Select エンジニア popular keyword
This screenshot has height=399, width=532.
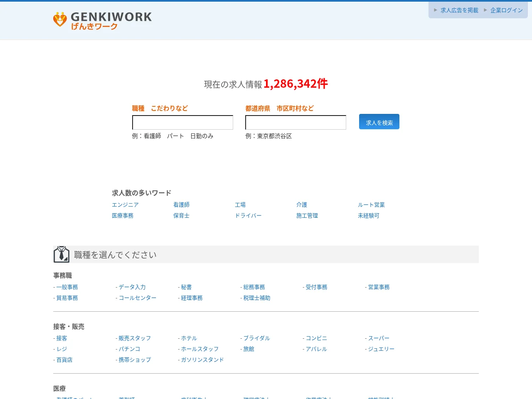125,205
